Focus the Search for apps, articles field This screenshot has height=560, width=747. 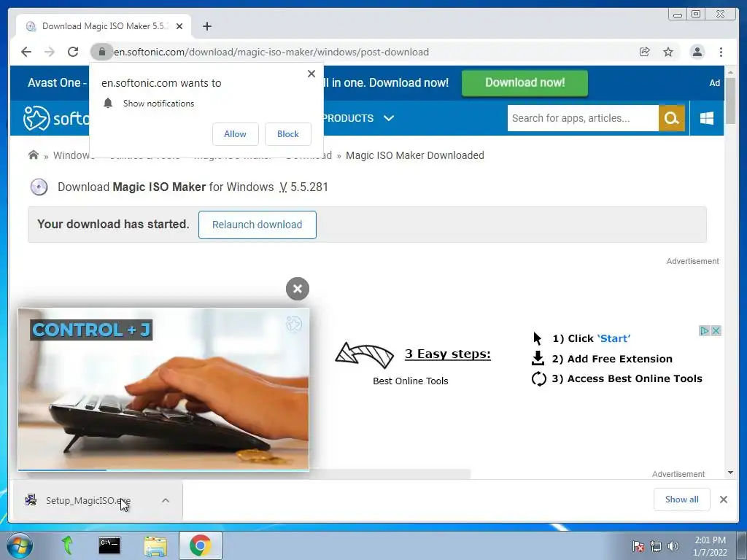click(583, 118)
